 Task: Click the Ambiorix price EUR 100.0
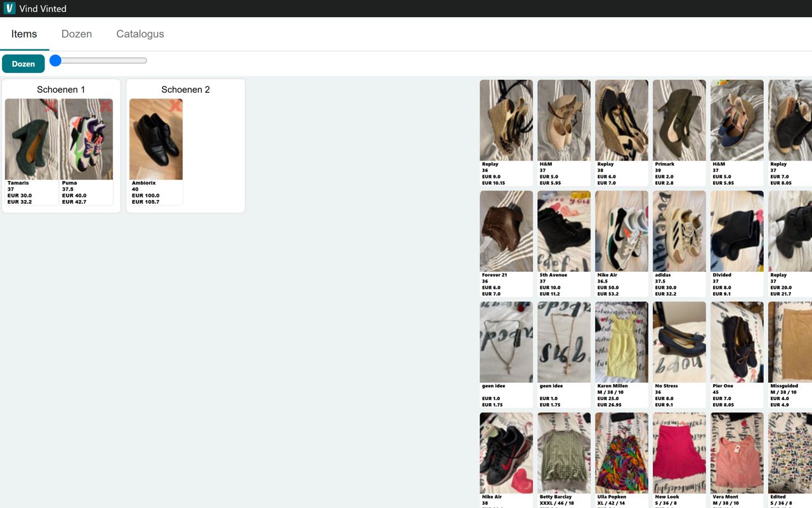[x=146, y=196]
